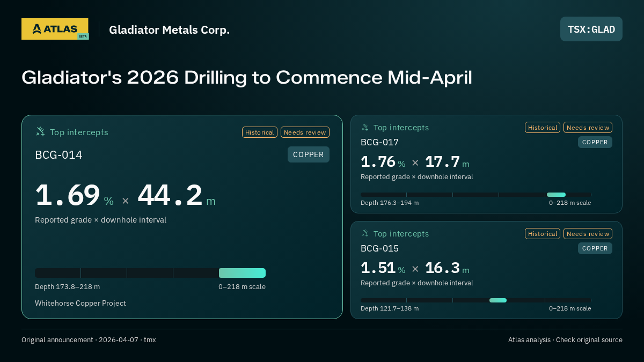Click the BCG-015 hole name

tap(379, 248)
